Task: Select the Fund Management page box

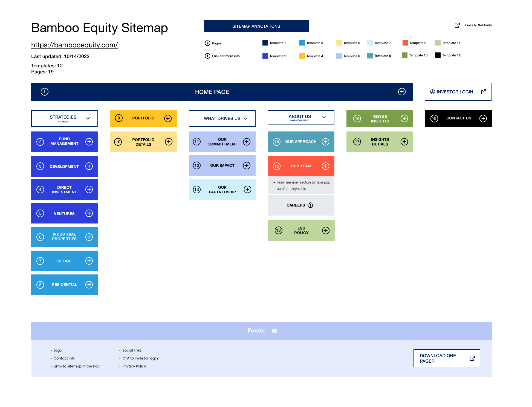Action: pyautogui.click(x=64, y=142)
